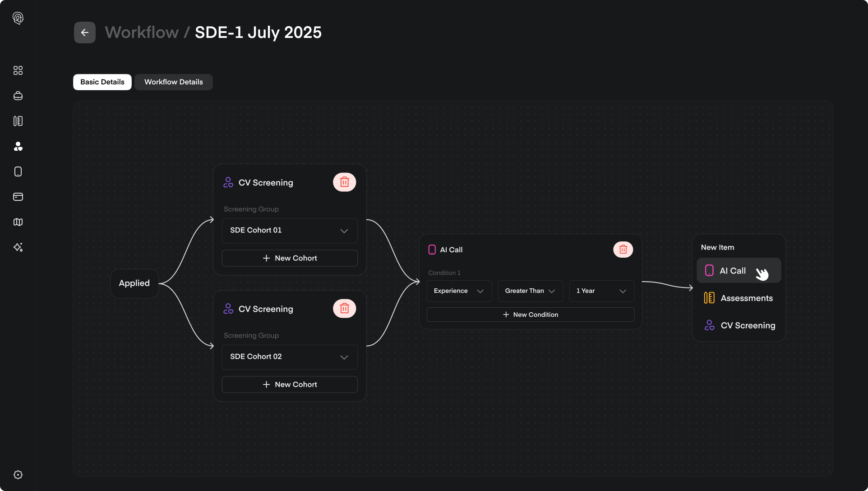
Task: Delete the top CV Screening node
Action: pos(344,182)
